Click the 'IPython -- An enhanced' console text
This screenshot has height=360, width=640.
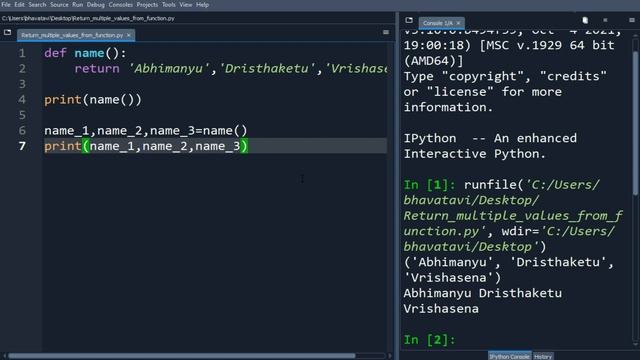pyautogui.click(x=490, y=138)
